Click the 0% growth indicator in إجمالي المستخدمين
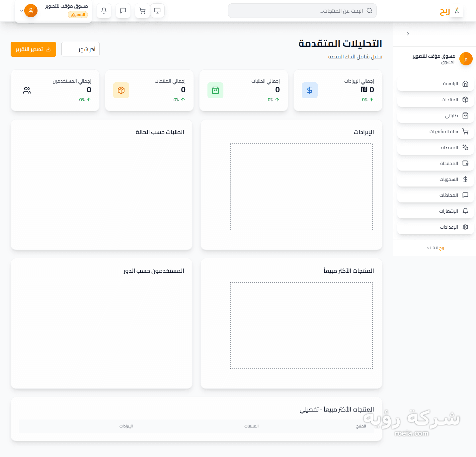The image size is (476, 457). pos(85,100)
